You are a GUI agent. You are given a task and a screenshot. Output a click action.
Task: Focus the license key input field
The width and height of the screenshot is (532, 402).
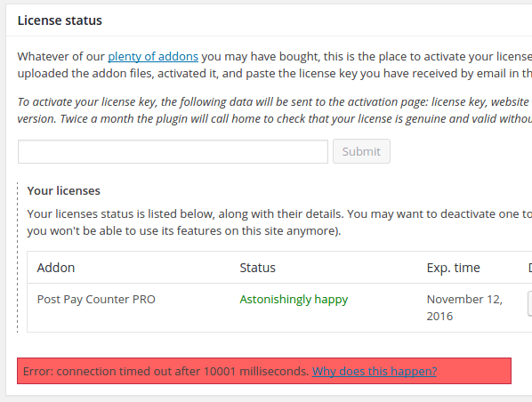173,151
